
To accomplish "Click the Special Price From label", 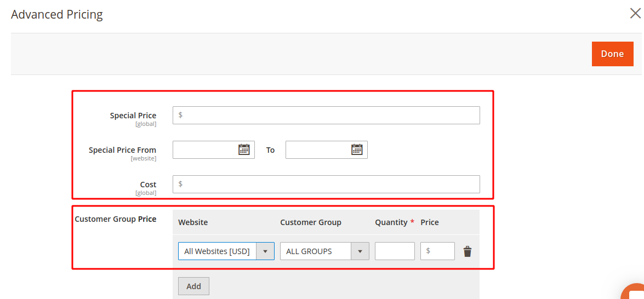I will click(x=122, y=150).
